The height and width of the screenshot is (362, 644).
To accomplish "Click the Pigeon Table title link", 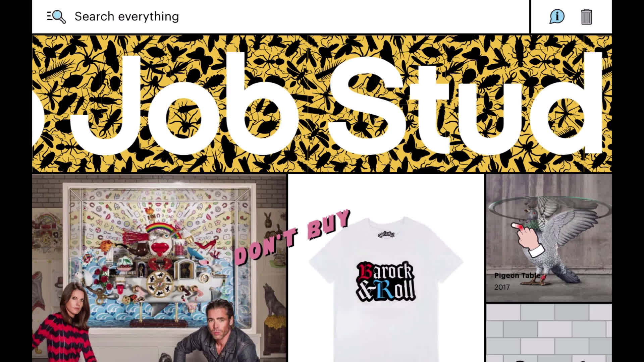I will pyautogui.click(x=517, y=276).
